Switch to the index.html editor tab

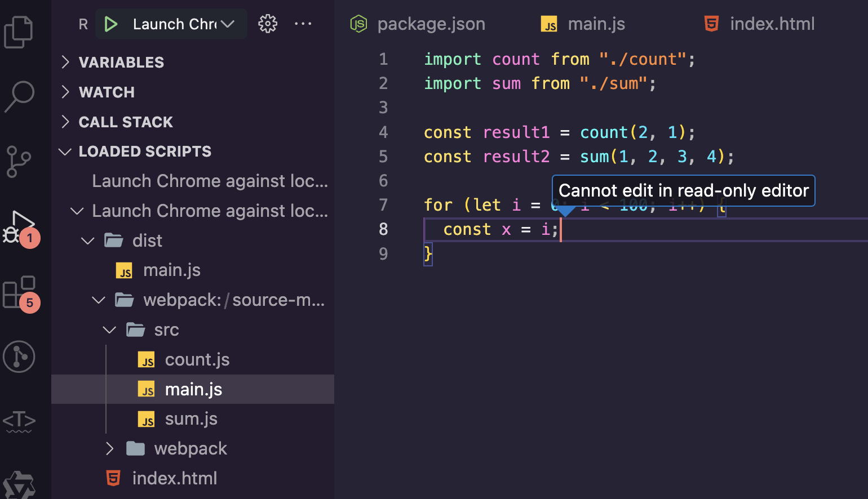pos(772,24)
